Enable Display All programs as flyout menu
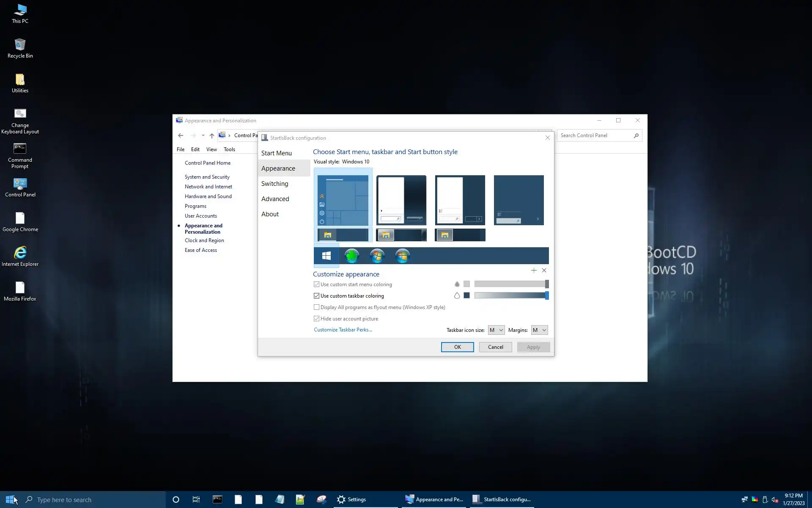 click(316, 307)
